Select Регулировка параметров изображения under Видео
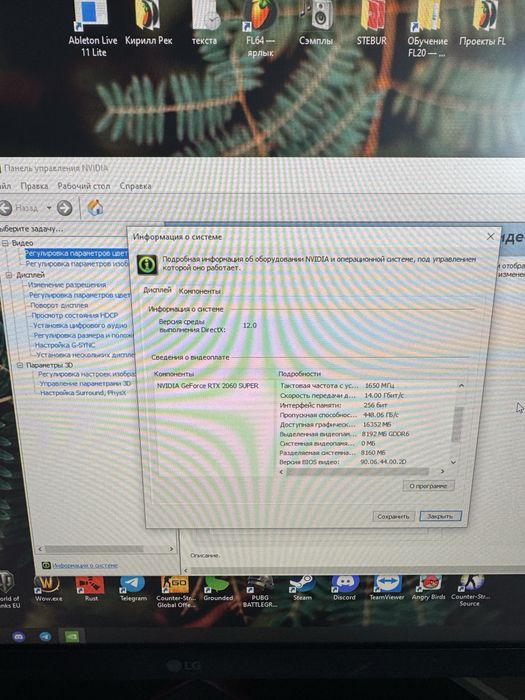Screen dimensions: 525x700 click(77, 264)
